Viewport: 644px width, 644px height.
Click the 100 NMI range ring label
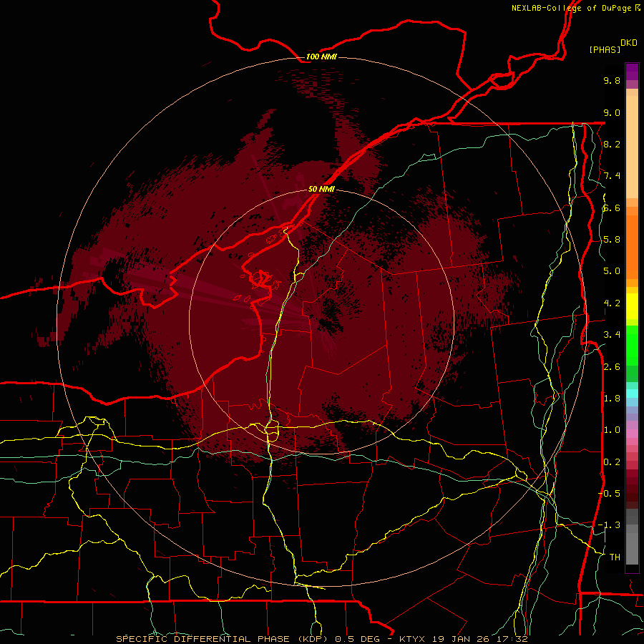pyautogui.click(x=321, y=57)
